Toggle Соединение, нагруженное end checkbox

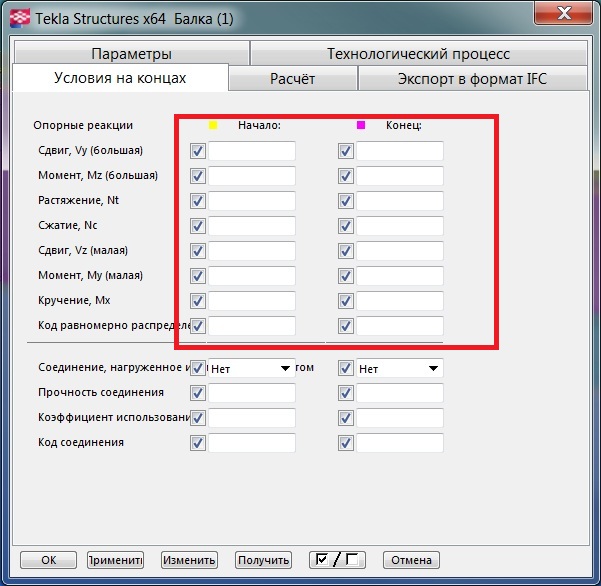coord(346,368)
